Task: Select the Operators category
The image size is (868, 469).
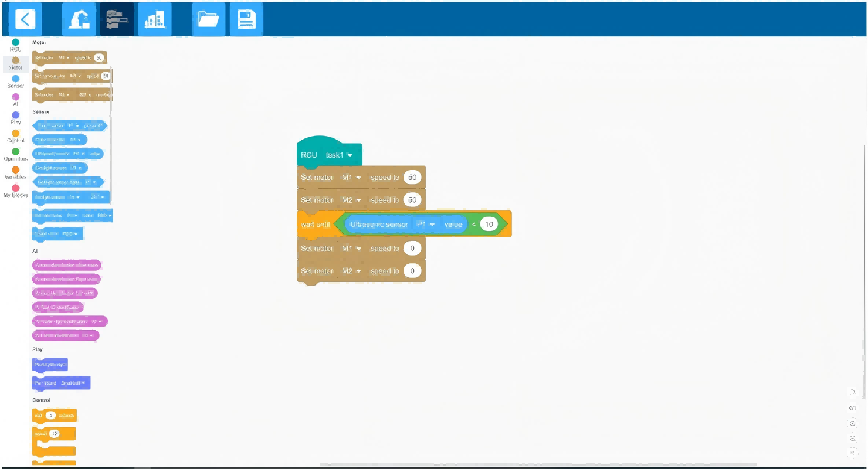Action: [x=15, y=154]
